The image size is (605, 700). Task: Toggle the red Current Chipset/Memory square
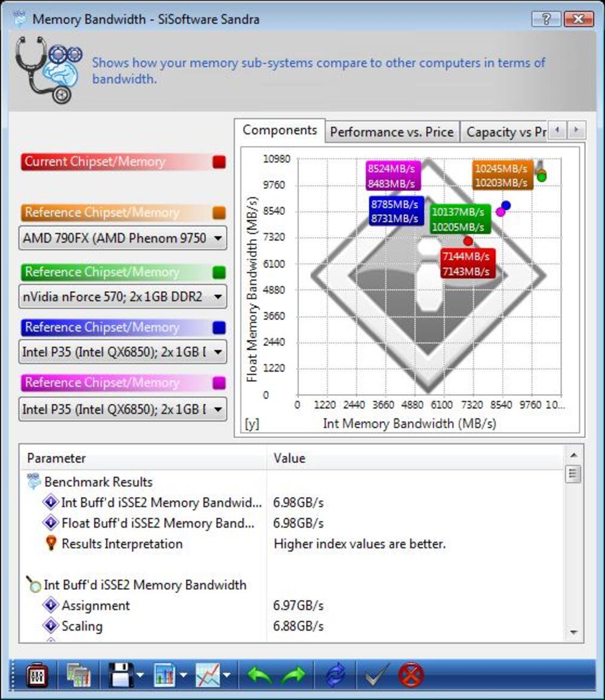click(219, 162)
